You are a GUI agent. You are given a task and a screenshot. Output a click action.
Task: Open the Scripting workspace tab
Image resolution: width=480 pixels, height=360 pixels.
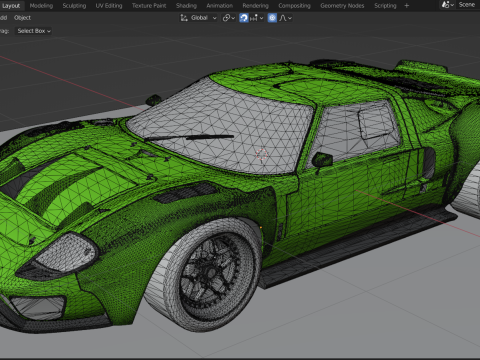click(385, 6)
